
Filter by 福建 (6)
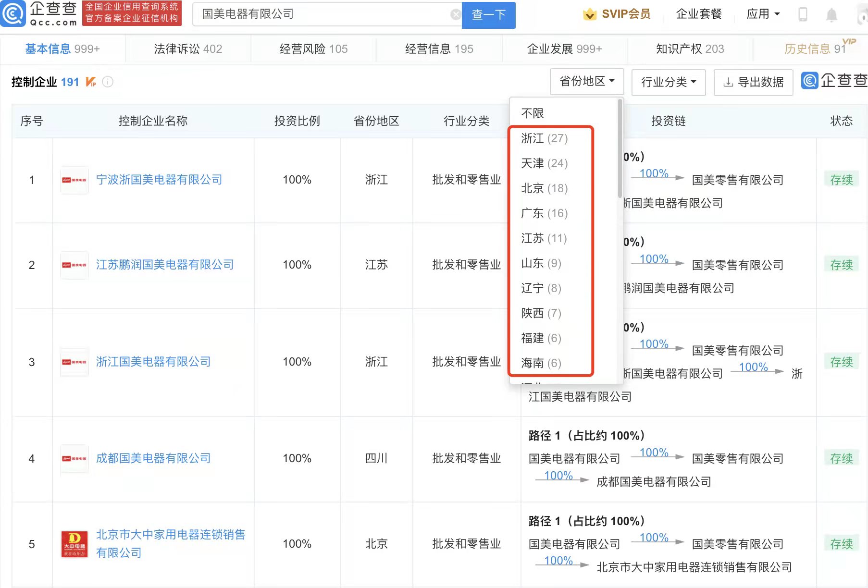541,338
